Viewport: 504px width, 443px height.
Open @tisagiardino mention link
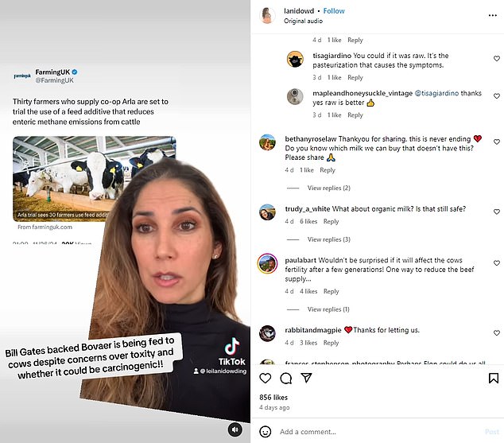click(436, 93)
